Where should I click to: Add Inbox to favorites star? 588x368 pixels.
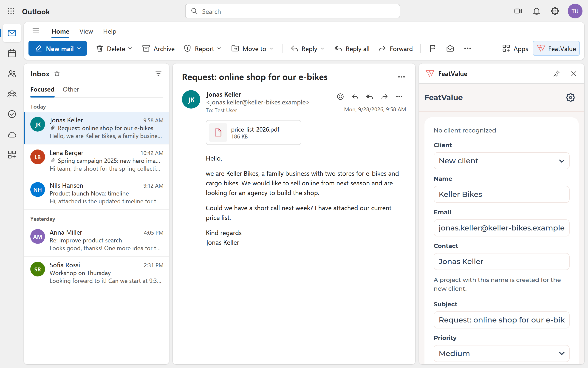57,74
